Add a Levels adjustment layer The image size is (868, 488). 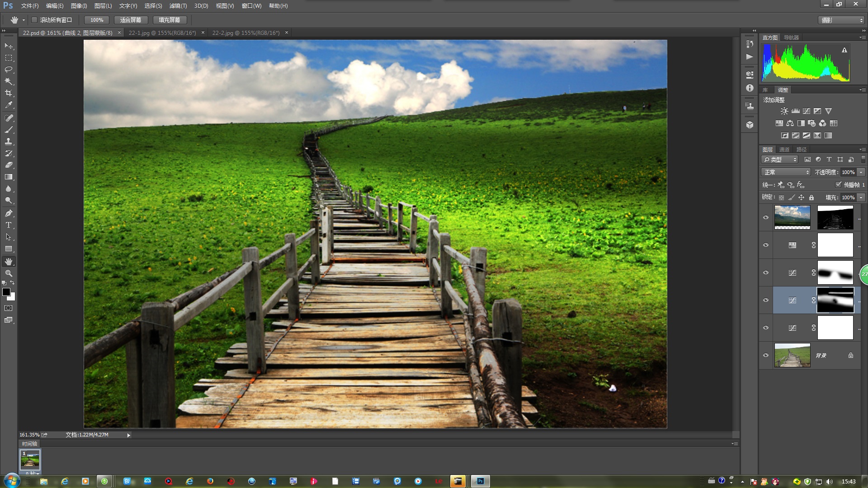(x=795, y=111)
